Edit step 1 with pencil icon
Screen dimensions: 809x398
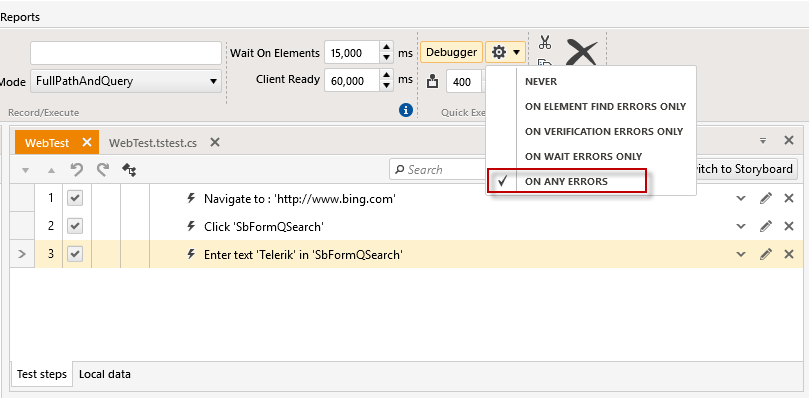tap(766, 198)
